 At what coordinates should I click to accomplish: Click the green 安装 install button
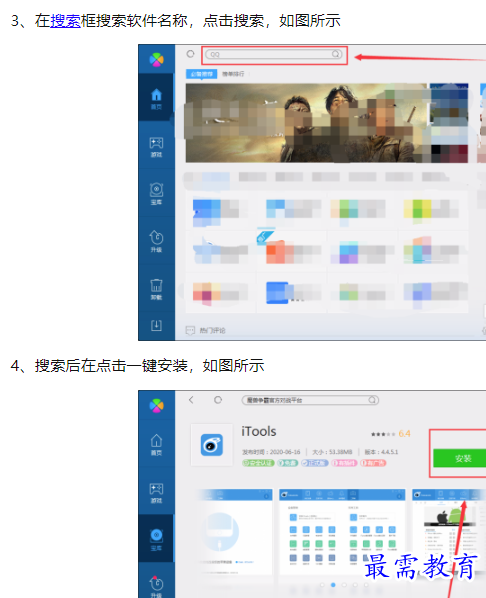coord(460,458)
